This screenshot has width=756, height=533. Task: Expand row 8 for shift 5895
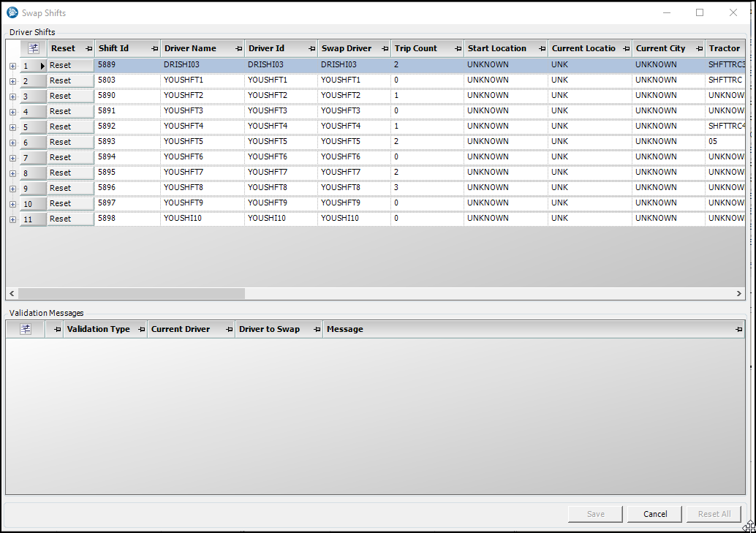13,174
